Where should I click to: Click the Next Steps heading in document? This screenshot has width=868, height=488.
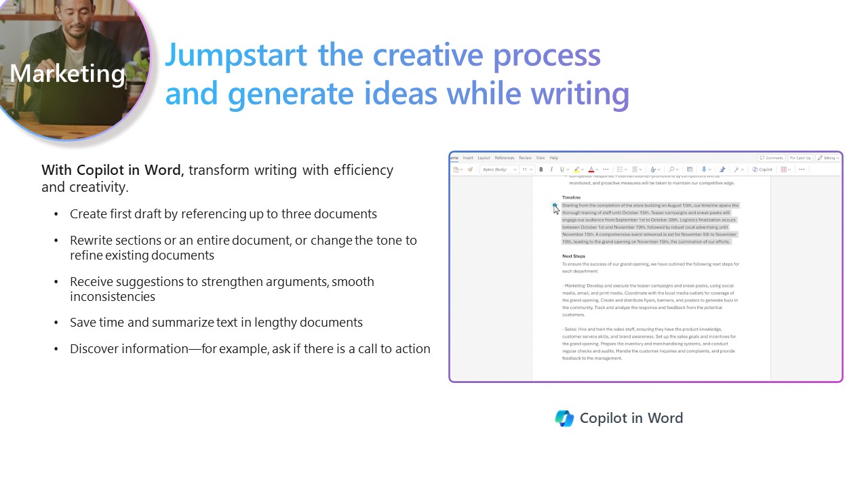click(574, 256)
